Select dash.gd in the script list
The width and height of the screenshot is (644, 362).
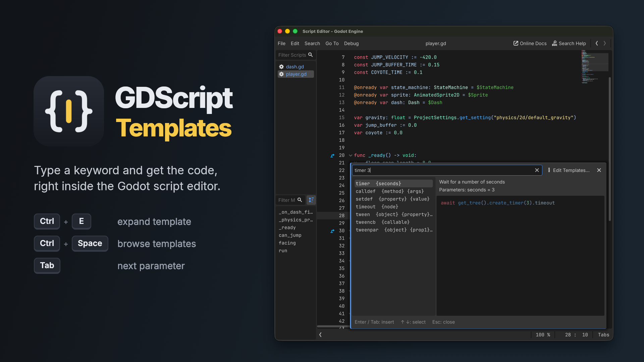295,67
